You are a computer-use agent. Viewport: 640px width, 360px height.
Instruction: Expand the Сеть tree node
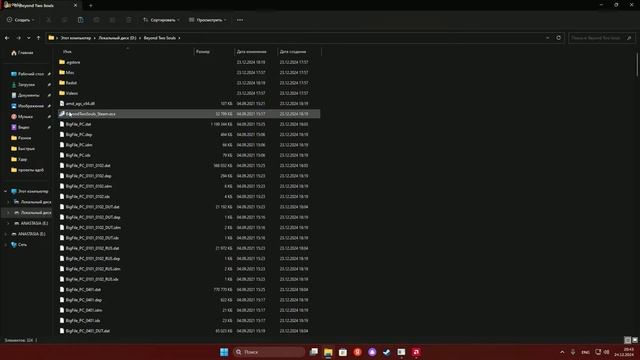[6, 245]
